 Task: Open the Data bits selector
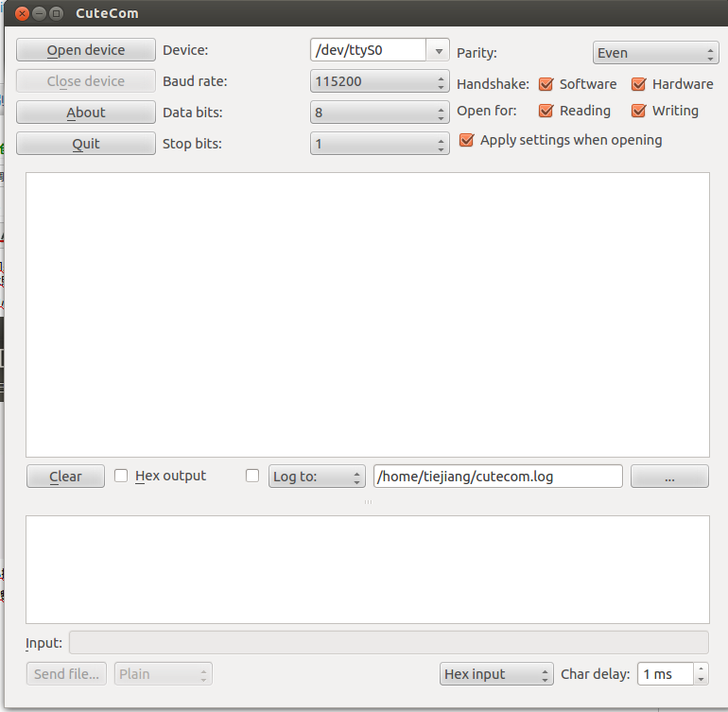point(380,113)
